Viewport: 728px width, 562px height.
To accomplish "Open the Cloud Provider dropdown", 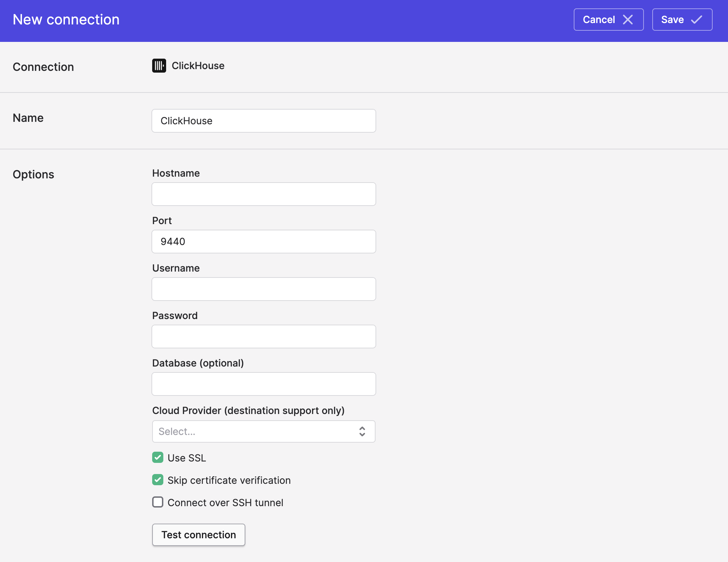I will (264, 431).
